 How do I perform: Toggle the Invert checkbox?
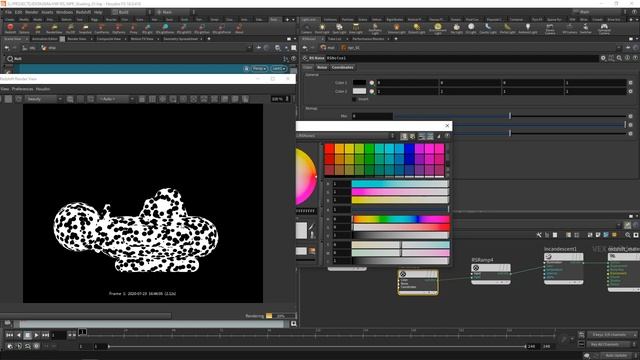[x=354, y=99]
